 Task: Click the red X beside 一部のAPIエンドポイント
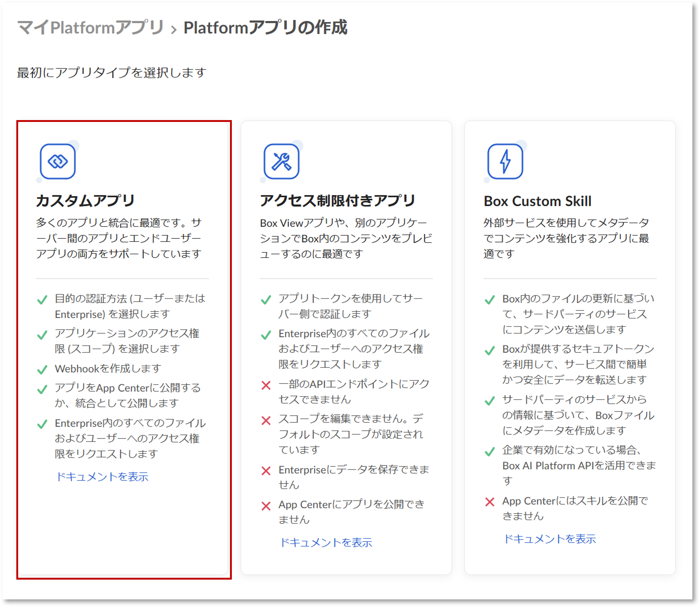(266, 385)
